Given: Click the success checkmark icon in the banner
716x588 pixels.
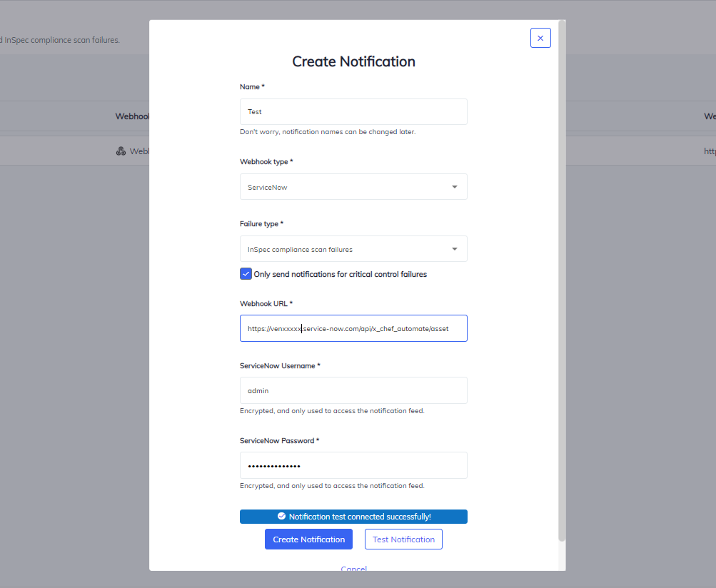Looking at the screenshot, I should 282,517.
